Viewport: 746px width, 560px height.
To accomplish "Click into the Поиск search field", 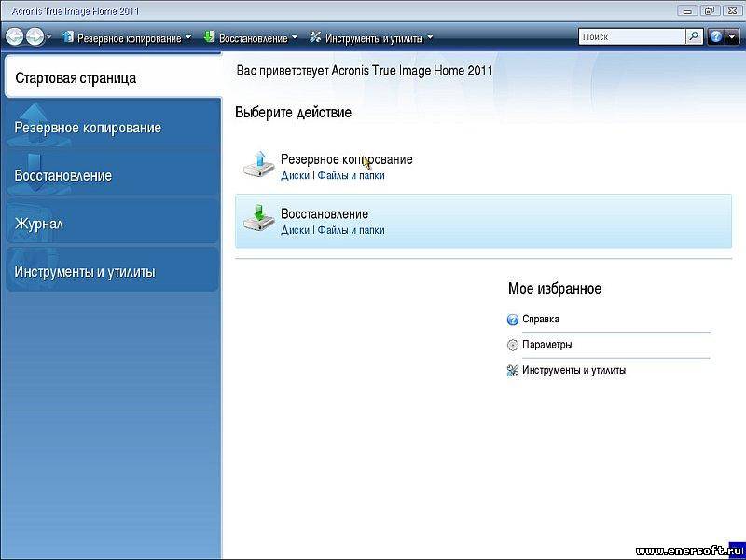I will (632, 36).
